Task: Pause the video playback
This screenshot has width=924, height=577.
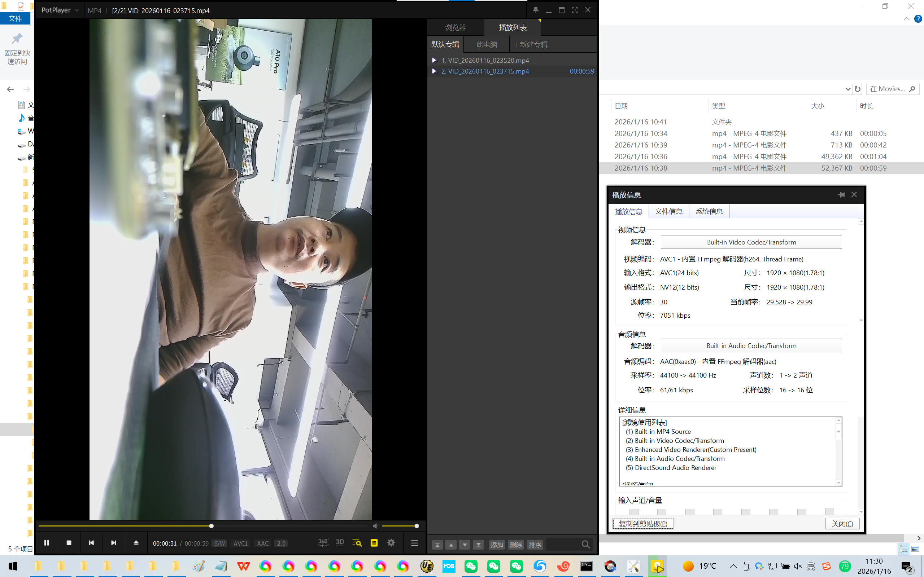Action: pyautogui.click(x=47, y=543)
